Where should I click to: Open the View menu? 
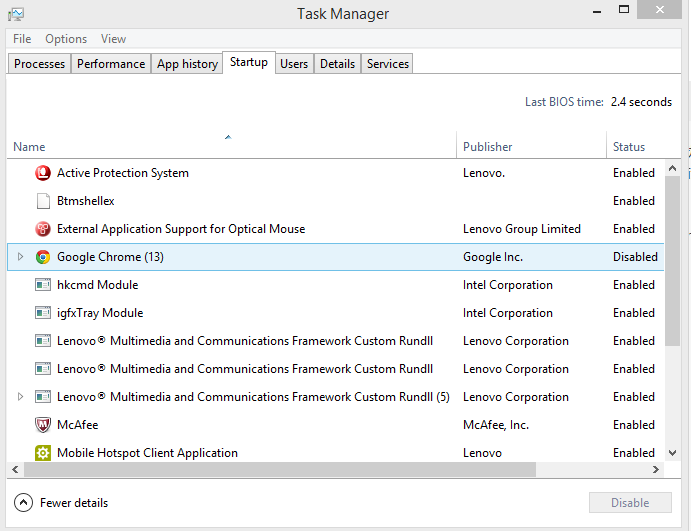pyautogui.click(x=113, y=39)
